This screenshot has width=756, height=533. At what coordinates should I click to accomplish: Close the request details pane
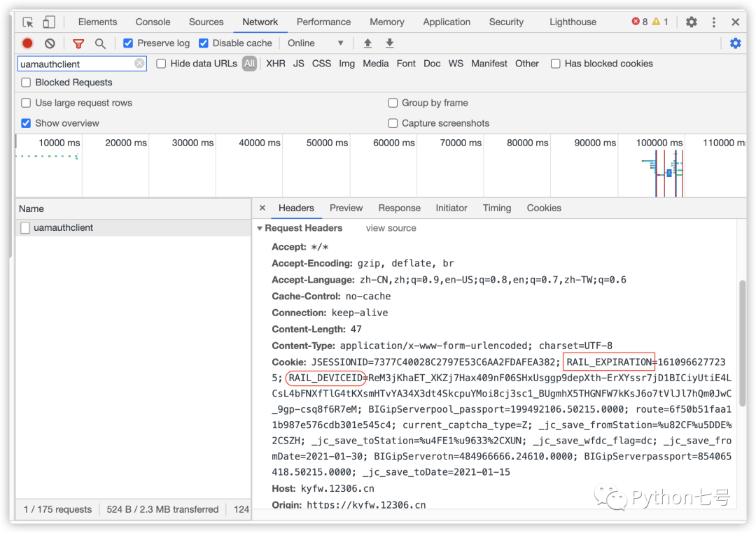(x=262, y=208)
